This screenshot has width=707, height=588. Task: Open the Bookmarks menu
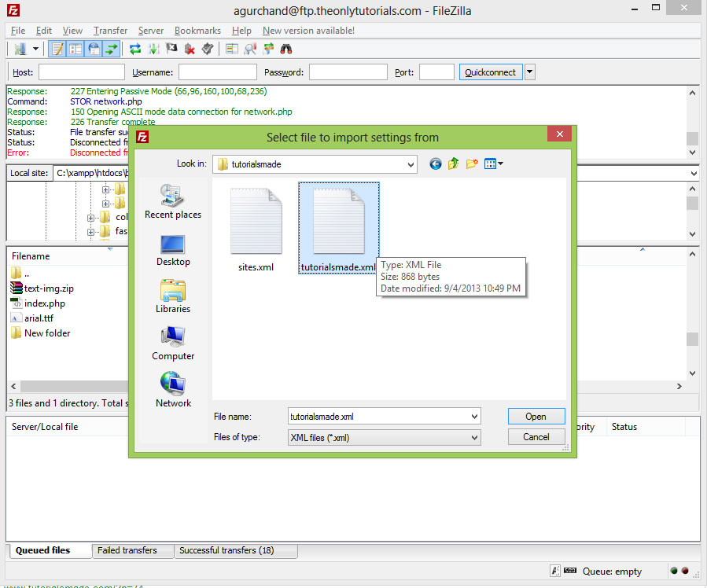point(197,30)
